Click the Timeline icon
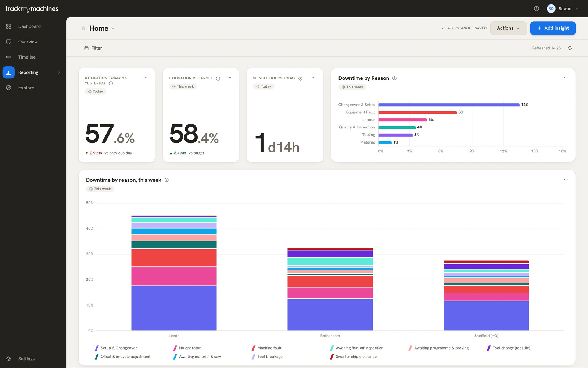This screenshot has height=368, width=588. point(8,57)
